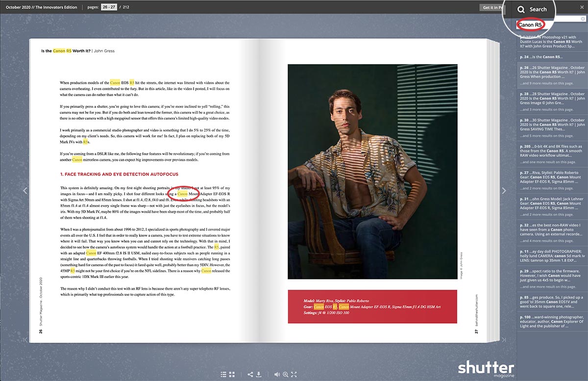Click the total page count '212'
This screenshot has height=381, width=588.
point(126,7)
